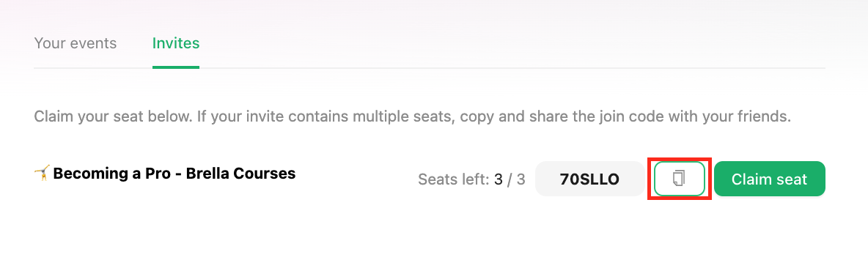
Task: Go to Your events list
Action: 76,43
